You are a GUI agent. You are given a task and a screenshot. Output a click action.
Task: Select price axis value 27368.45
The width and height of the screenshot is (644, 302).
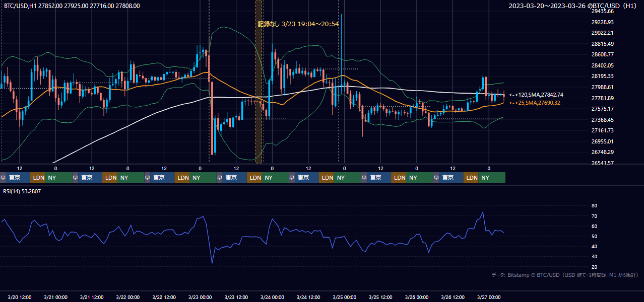tap(602, 120)
